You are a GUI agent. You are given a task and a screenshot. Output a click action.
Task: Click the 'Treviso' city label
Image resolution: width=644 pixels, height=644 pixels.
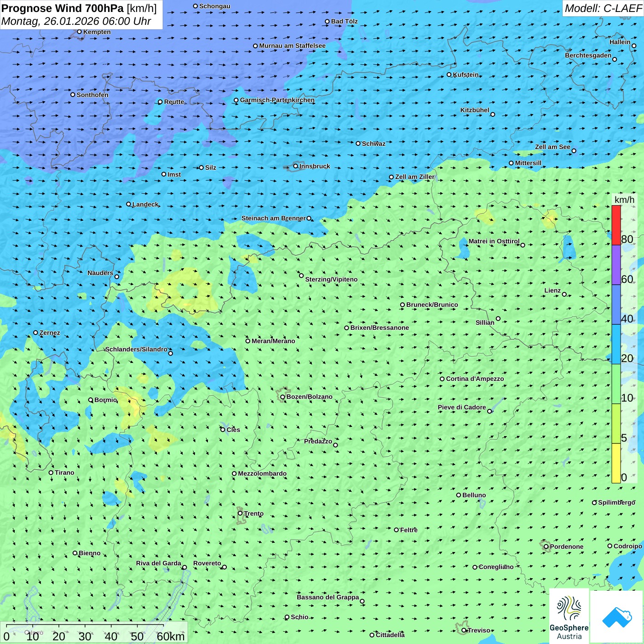point(479,630)
